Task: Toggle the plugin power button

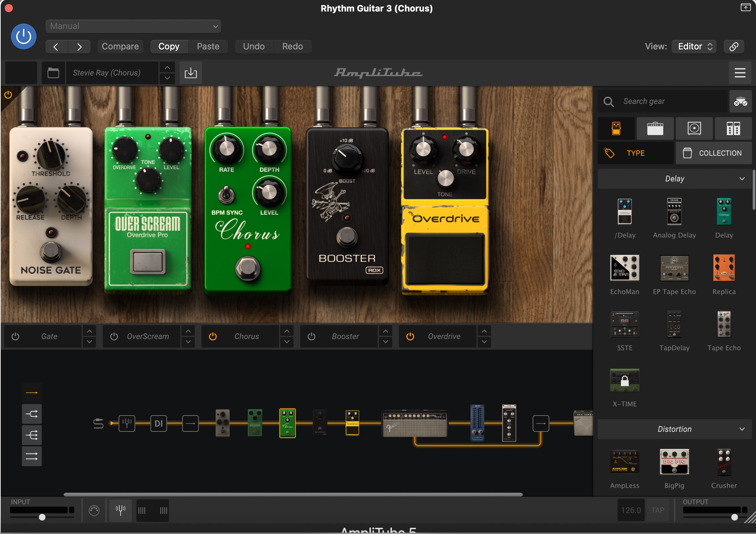Action: click(x=24, y=37)
